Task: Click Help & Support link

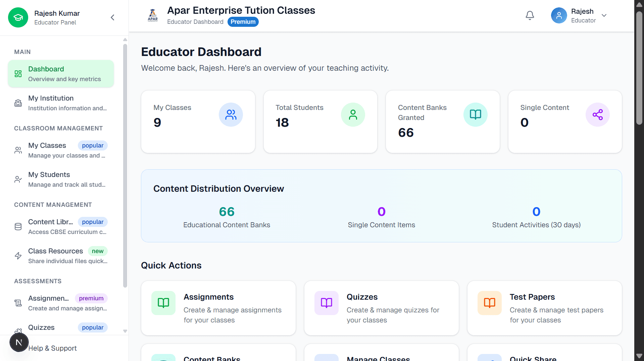Action: (x=52, y=348)
